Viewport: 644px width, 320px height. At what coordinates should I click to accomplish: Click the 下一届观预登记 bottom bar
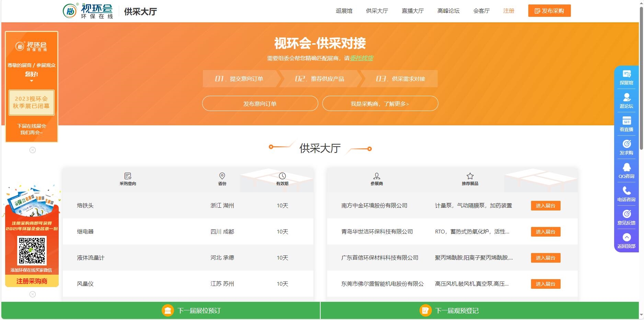480,310
